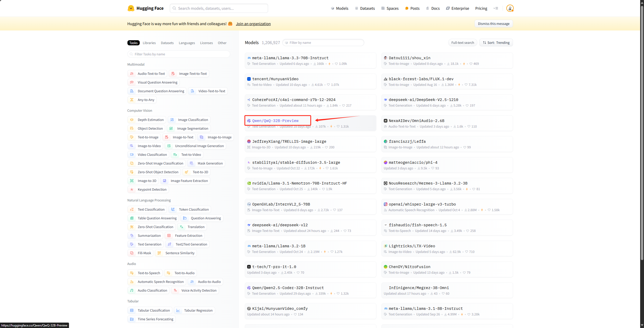
Task: Open the Sort: Trending dropdown
Action: tap(496, 43)
